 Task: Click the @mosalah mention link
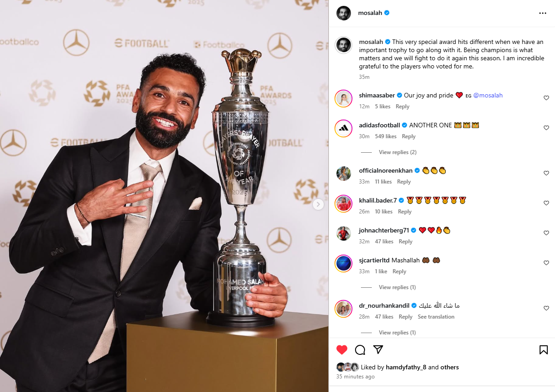coord(488,95)
